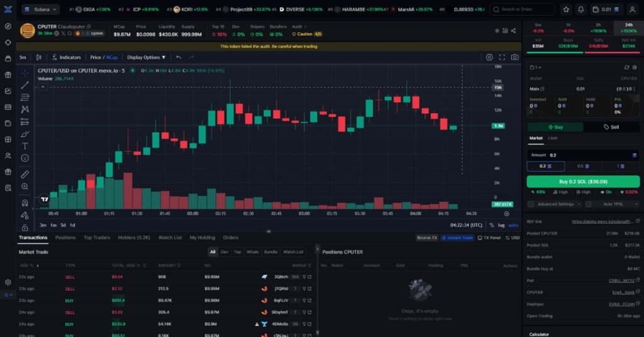This screenshot has height=337, width=644.
Task: Open the Solana network dropdown
Action: pyautogui.click(x=40, y=9)
